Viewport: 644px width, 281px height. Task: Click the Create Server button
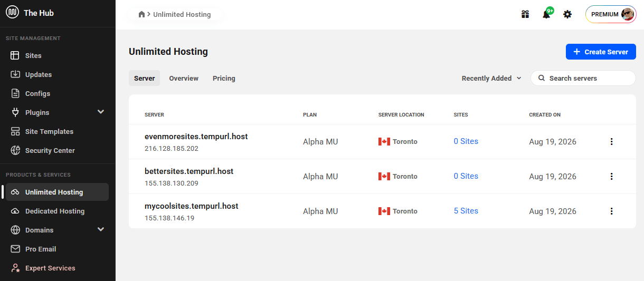click(x=601, y=52)
